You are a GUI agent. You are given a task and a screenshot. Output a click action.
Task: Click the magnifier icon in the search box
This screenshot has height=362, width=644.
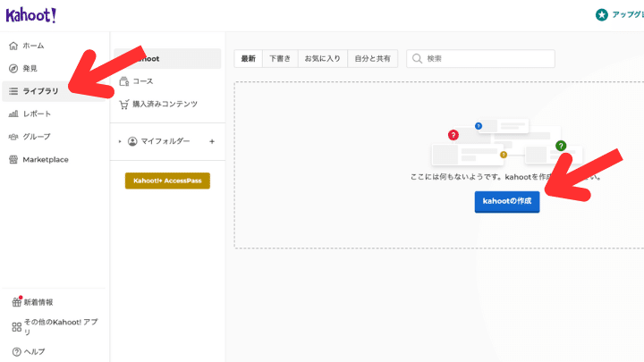coord(417,59)
